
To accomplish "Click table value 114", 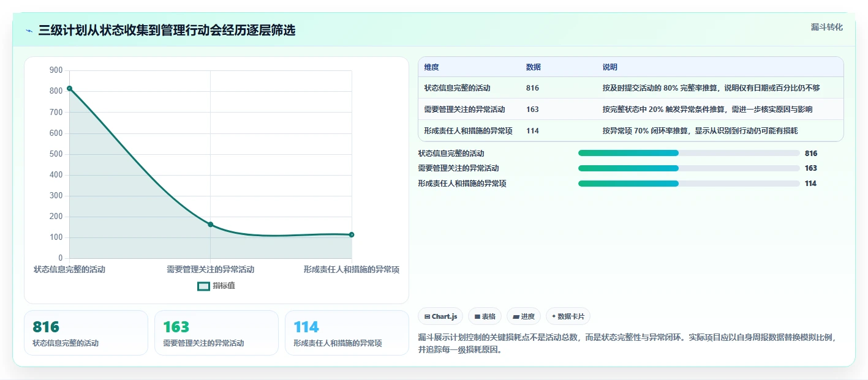I will pyautogui.click(x=532, y=130).
